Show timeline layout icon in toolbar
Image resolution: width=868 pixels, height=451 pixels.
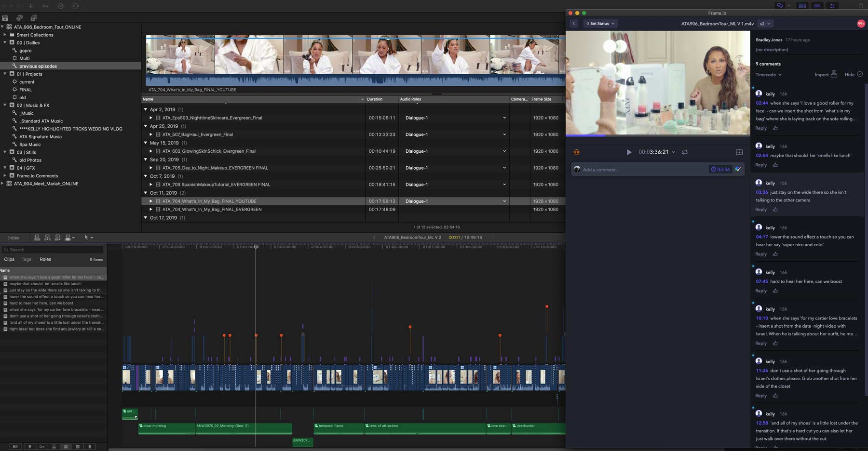point(817,6)
